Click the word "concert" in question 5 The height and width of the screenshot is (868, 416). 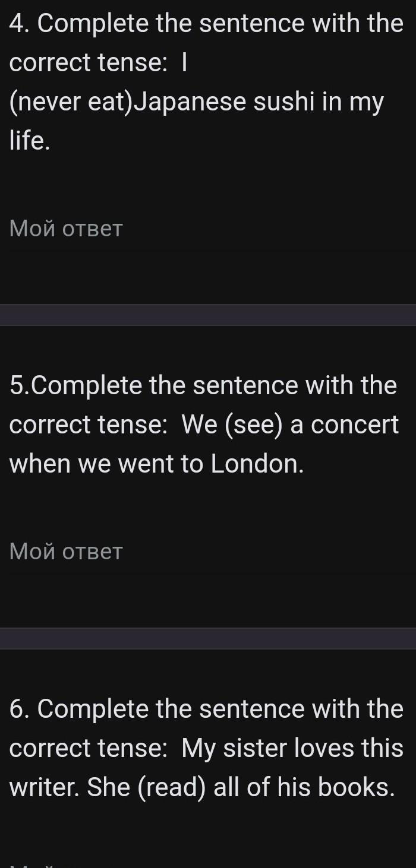[x=355, y=425]
